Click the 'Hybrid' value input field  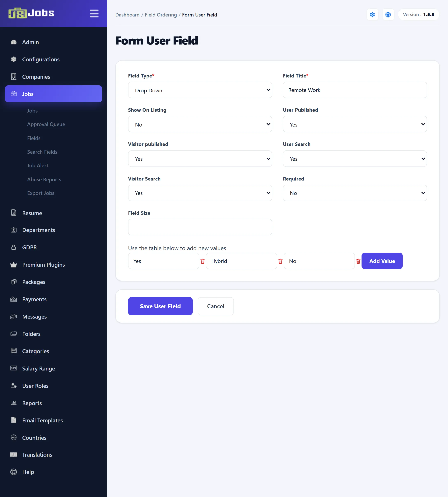(x=241, y=261)
